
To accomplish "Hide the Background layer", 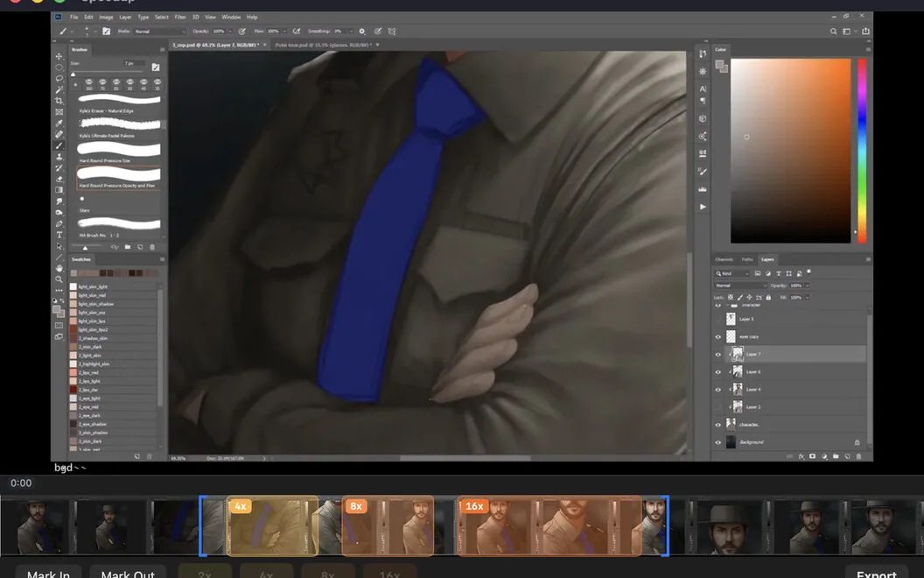I will tap(717, 442).
